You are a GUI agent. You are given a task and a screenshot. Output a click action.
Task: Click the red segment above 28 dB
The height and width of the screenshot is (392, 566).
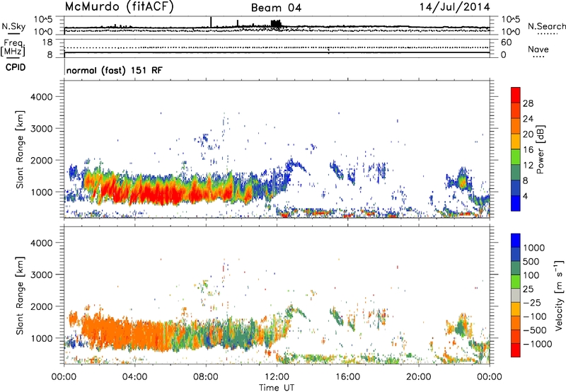[x=516, y=95]
